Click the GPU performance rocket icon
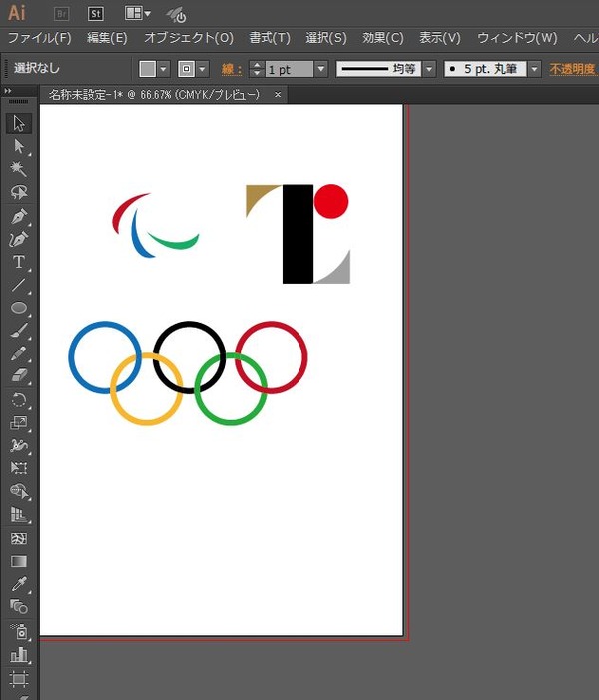 click(x=176, y=15)
